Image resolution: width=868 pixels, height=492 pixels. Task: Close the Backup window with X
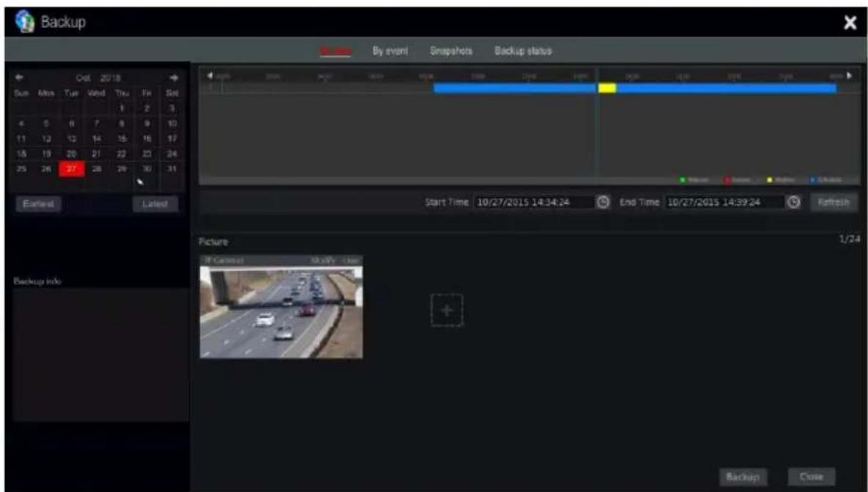coord(850,22)
